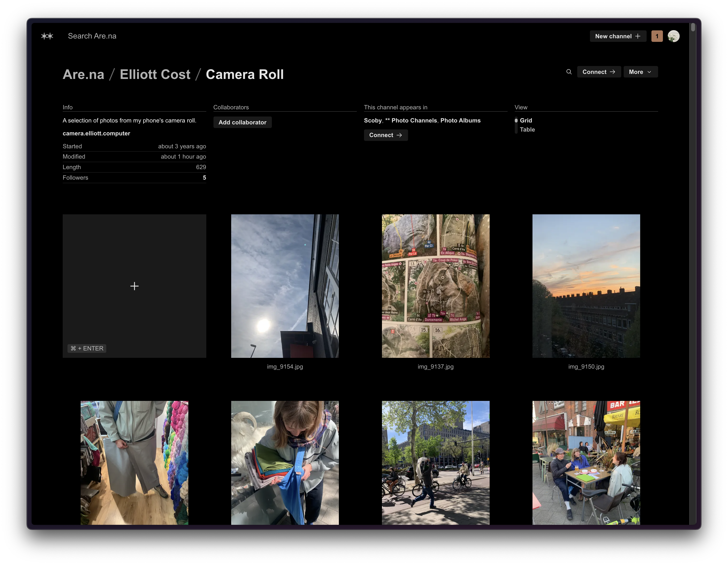Open camera.elliott.computer link
Image resolution: width=728 pixels, height=565 pixels.
[x=96, y=133]
